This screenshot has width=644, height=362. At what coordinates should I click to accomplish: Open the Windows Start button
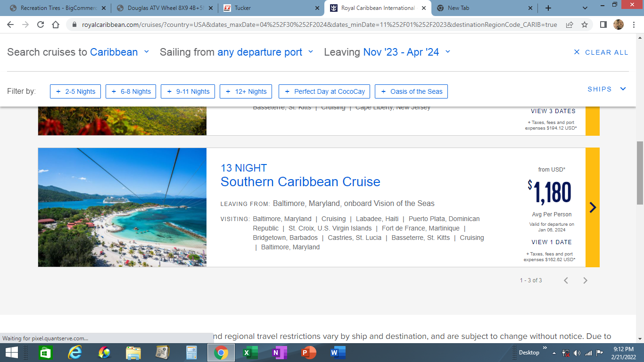click(11, 353)
